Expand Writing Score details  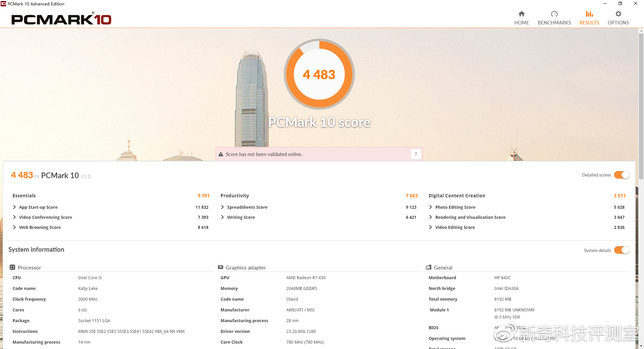pyautogui.click(x=222, y=217)
